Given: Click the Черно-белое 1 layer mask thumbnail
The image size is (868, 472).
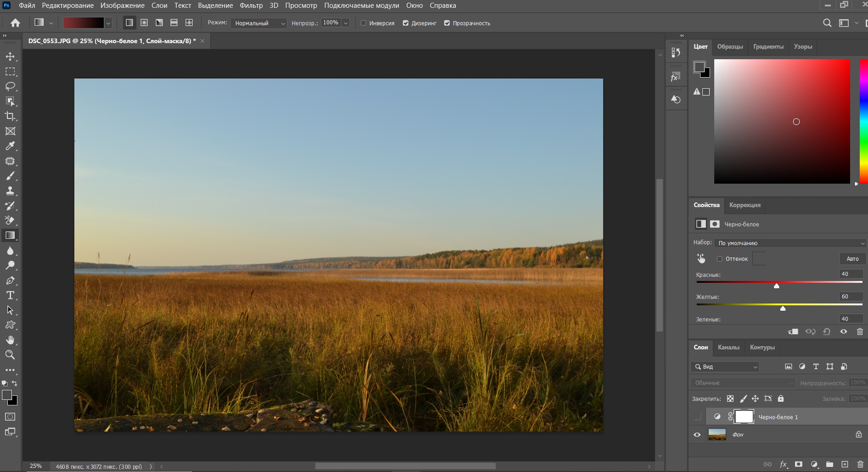Looking at the screenshot, I should click(744, 417).
